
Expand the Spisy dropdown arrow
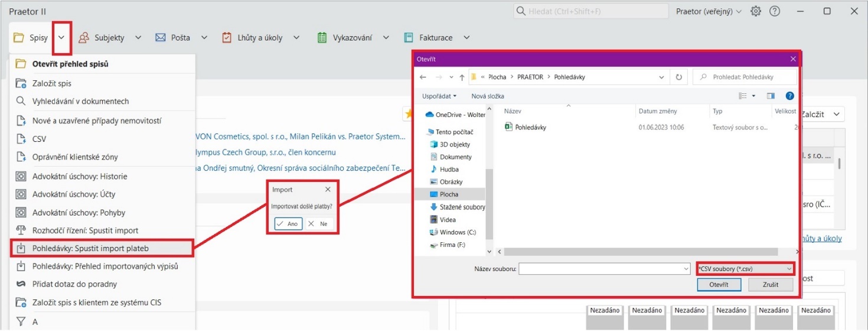point(62,38)
